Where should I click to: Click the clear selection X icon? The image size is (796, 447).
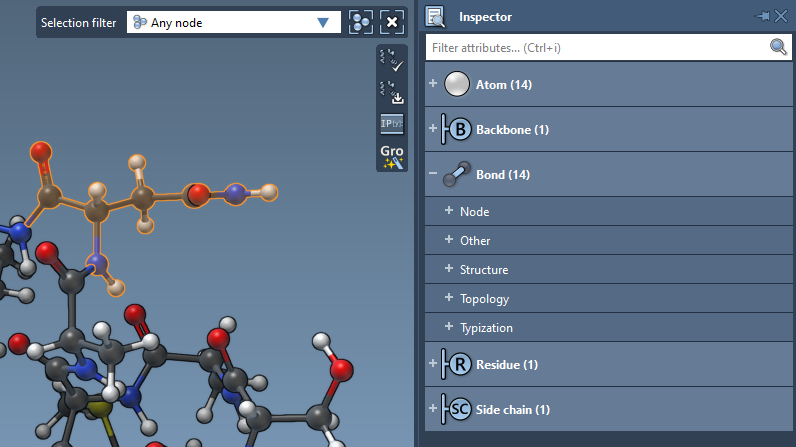pyautogui.click(x=392, y=22)
